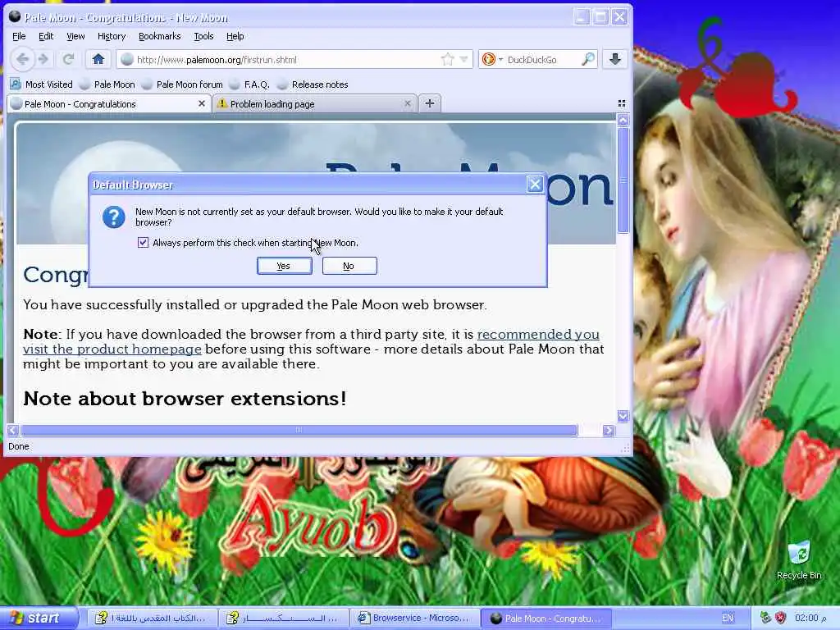Reload the current page
The width and height of the screenshot is (840, 630).
coord(68,59)
